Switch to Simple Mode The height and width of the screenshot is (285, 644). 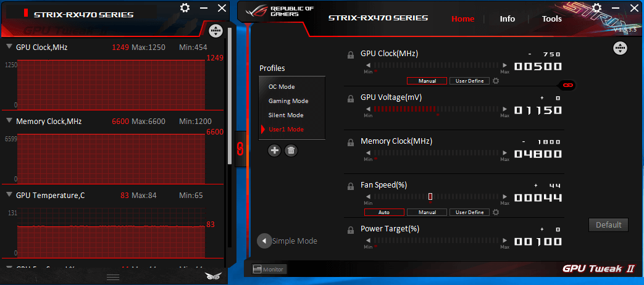[295, 241]
